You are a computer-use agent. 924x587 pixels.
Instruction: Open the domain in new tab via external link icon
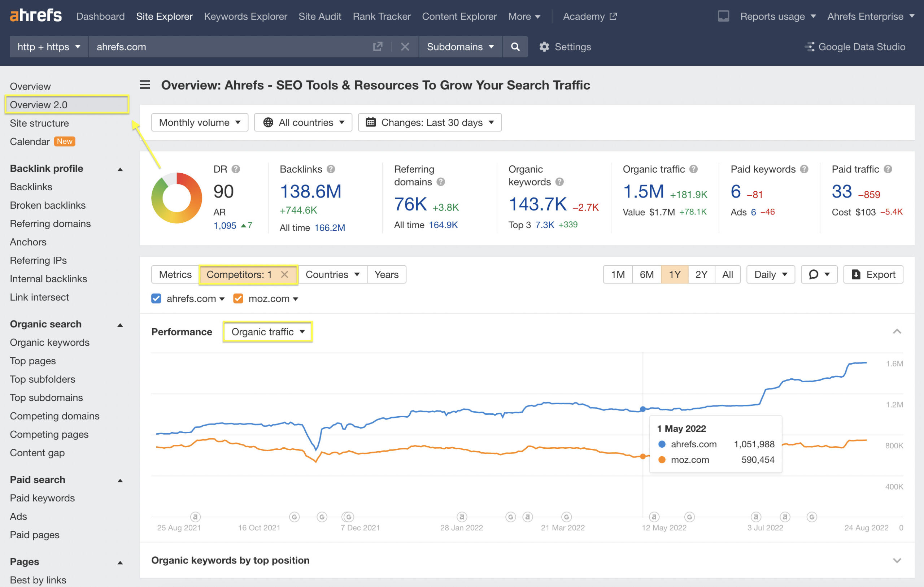tap(378, 46)
